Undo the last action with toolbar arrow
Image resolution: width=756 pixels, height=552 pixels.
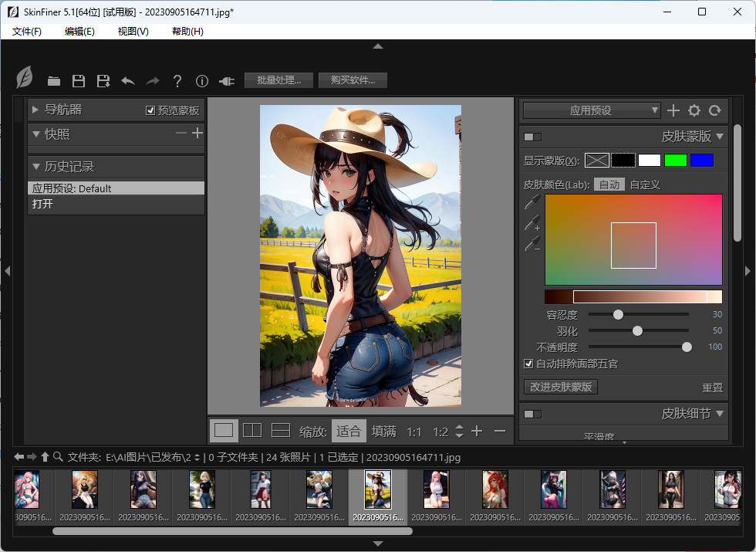point(128,80)
